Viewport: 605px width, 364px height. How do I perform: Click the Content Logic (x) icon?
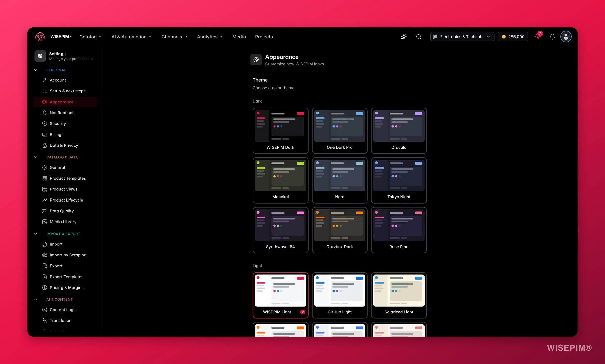tap(45, 310)
